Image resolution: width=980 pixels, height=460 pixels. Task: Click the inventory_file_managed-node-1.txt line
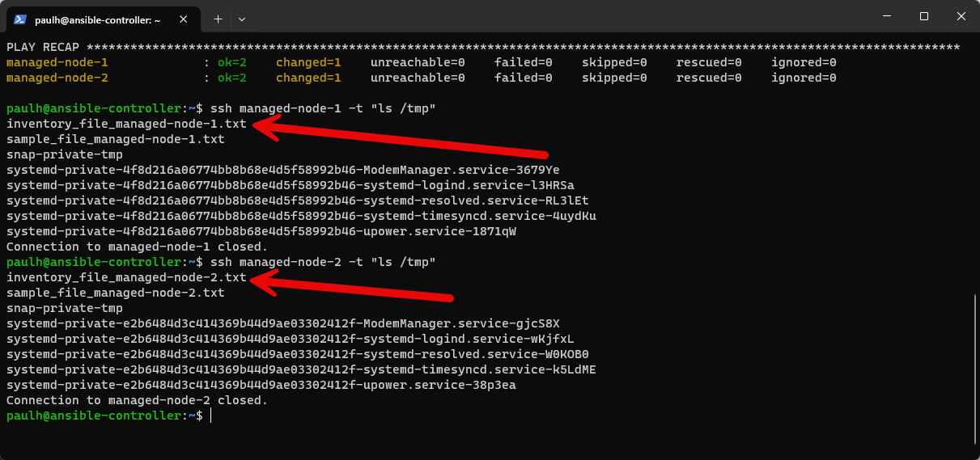(x=126, y=124)
